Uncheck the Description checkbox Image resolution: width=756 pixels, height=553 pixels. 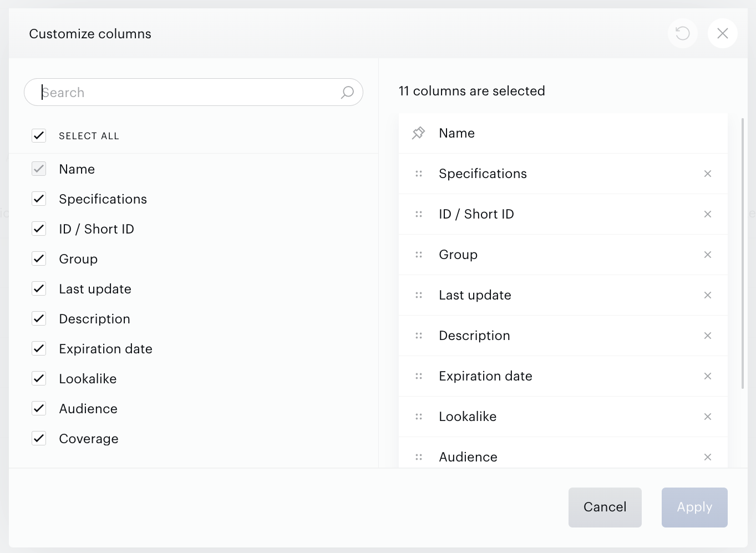click(x=39, y=318)
